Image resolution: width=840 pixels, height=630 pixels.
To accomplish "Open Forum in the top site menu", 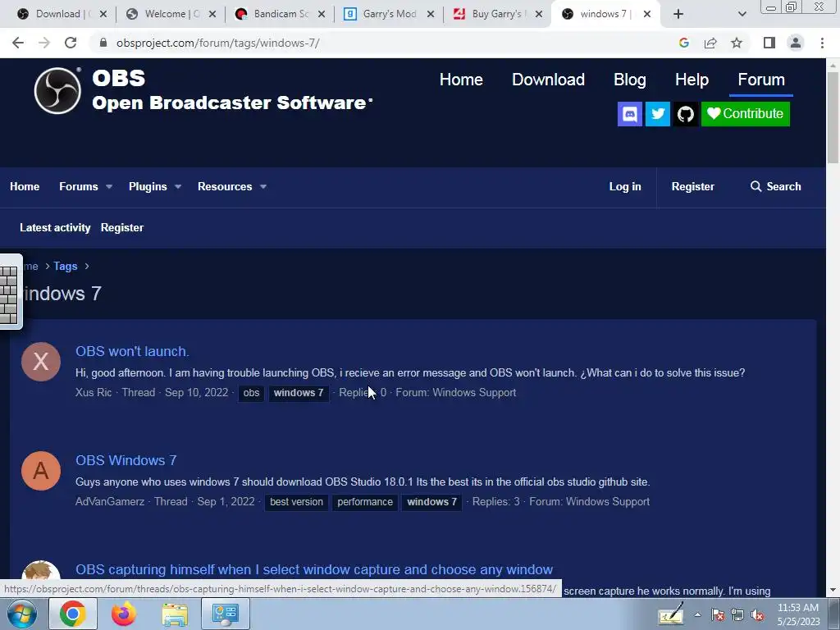I will click(x=761, y=80).
